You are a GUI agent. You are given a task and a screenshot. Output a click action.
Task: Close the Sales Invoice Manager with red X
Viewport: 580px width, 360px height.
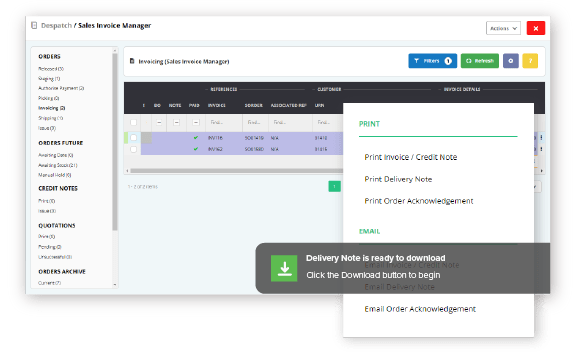[x=536, y=28]
